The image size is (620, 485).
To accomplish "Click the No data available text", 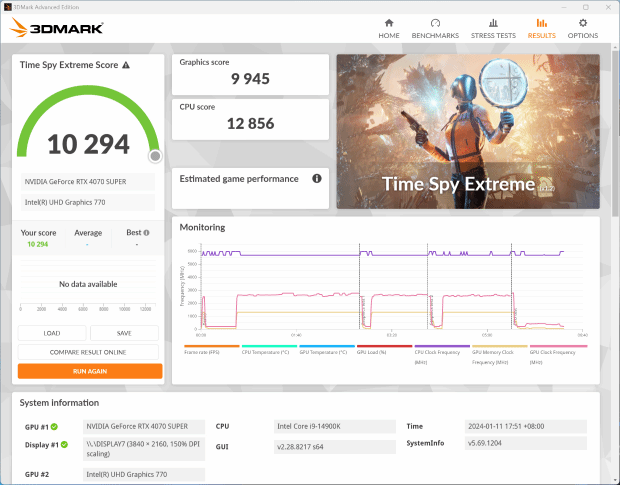I will click(x=88, y=284).
